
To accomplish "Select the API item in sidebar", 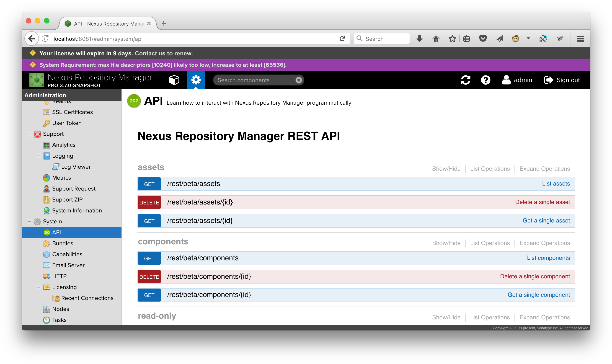I will 72,232.
